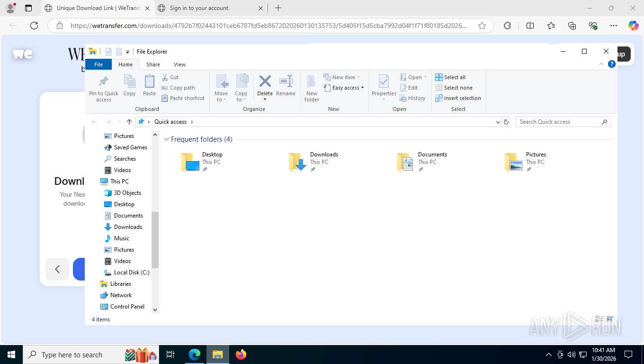Click Task View on the taskbar
This screenshot has width=644, height=364.
(170, 355)
